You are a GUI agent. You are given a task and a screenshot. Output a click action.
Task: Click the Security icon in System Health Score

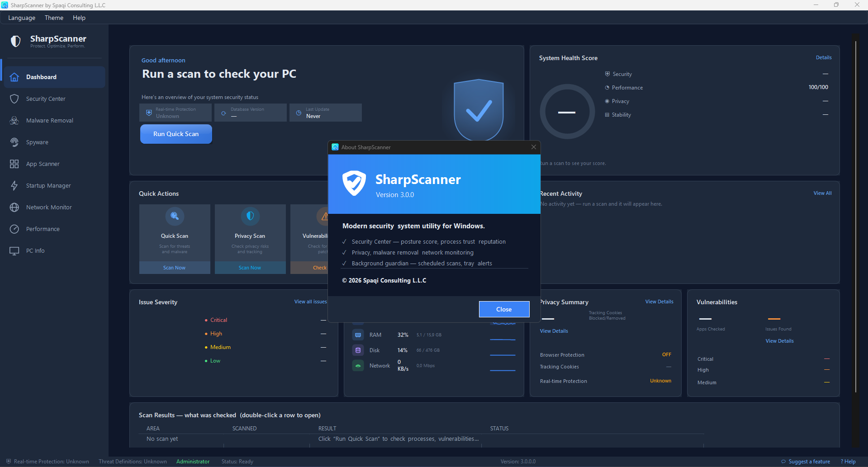point(607,74)
